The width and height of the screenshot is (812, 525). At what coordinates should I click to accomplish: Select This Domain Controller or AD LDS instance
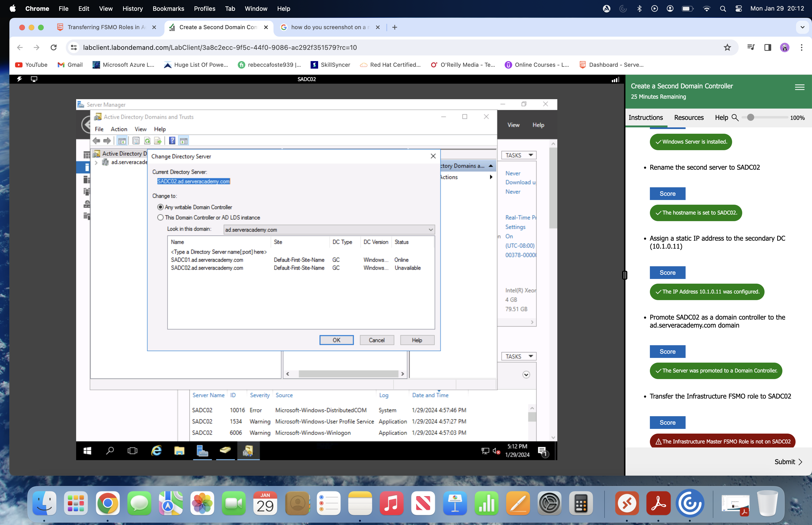click(x=160, y=218)
